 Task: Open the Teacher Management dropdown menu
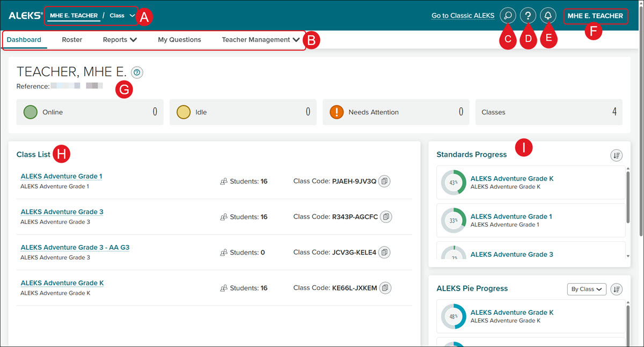coord(260,39)
